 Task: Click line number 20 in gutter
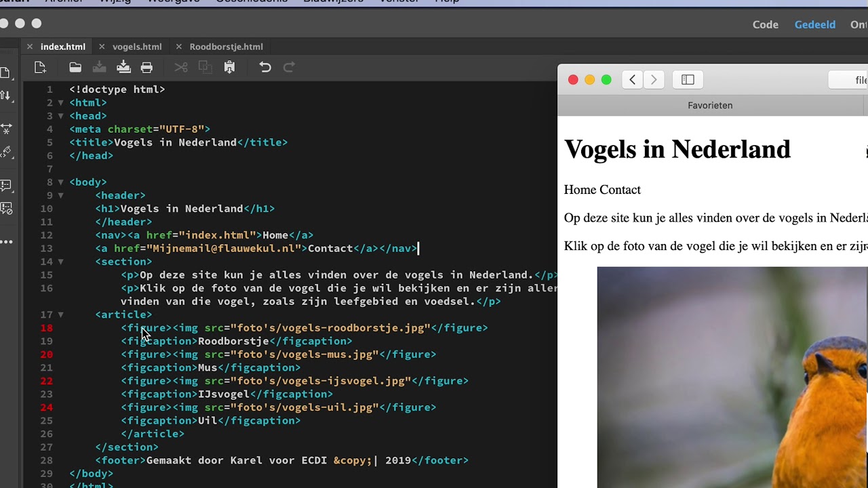[x=46, y=354]
